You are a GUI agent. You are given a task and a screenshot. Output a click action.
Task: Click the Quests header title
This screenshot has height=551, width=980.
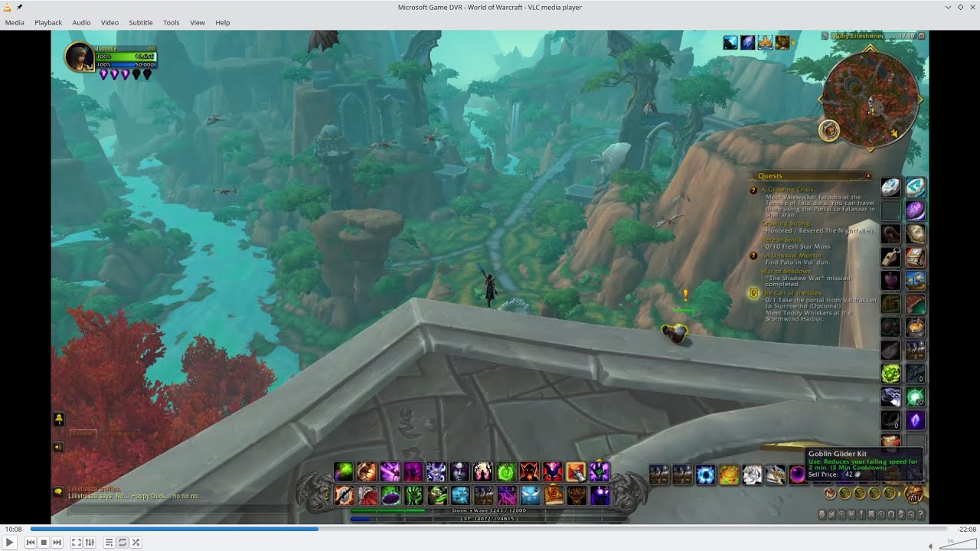pyautogui.click(x=769, y=176)
